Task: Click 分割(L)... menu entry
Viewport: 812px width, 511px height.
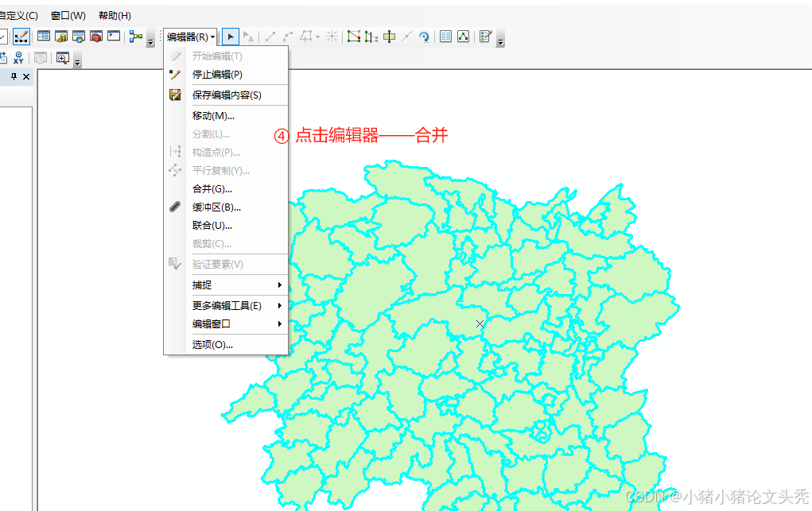Action: click(x=227, y=134)
